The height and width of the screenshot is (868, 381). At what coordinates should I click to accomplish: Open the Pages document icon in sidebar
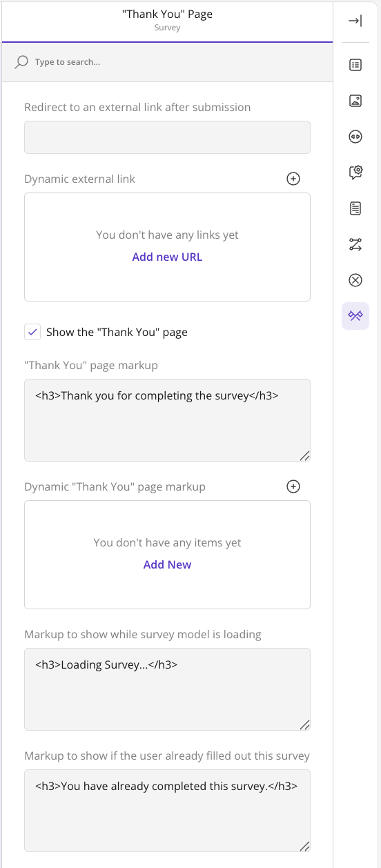[x=355, y=208]
